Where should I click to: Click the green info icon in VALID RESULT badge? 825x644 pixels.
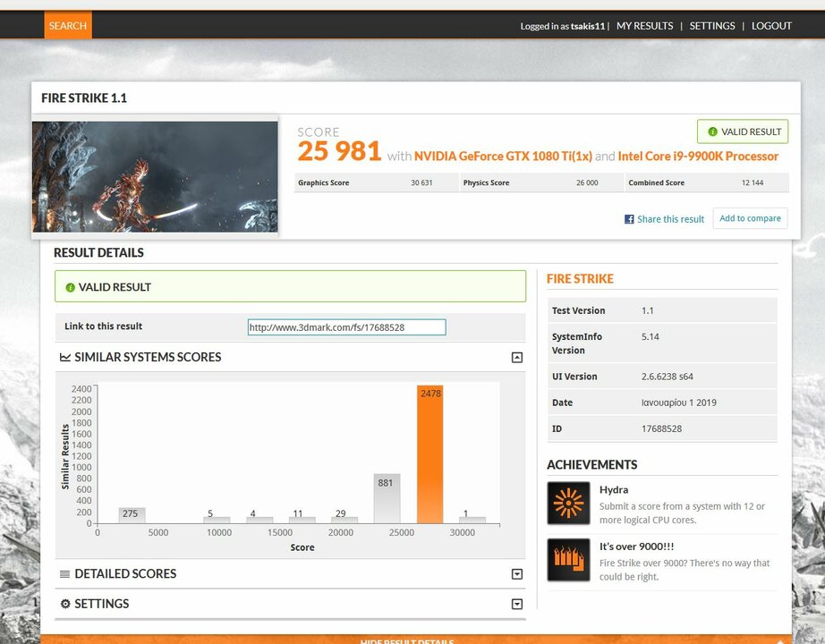pos(712,131)
